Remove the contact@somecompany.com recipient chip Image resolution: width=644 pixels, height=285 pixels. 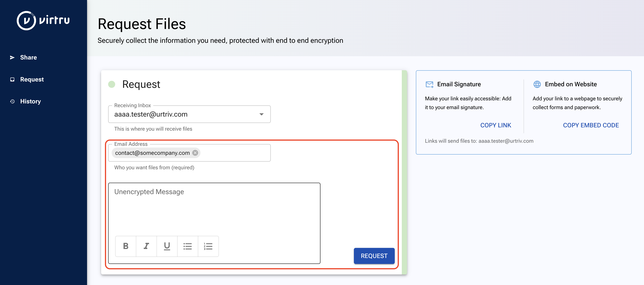click(x=195, y=153)
